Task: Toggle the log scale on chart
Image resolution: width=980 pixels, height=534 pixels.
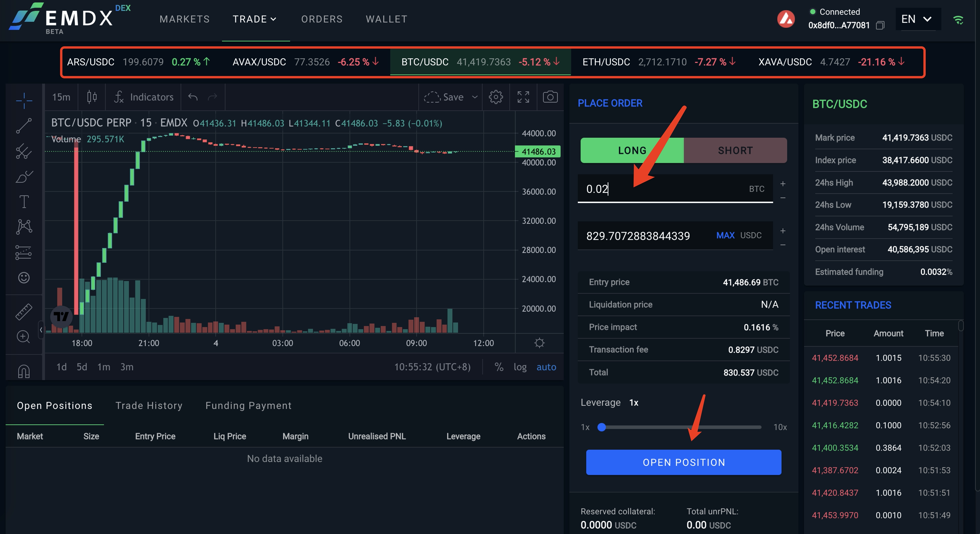Action: coord(520,367)
